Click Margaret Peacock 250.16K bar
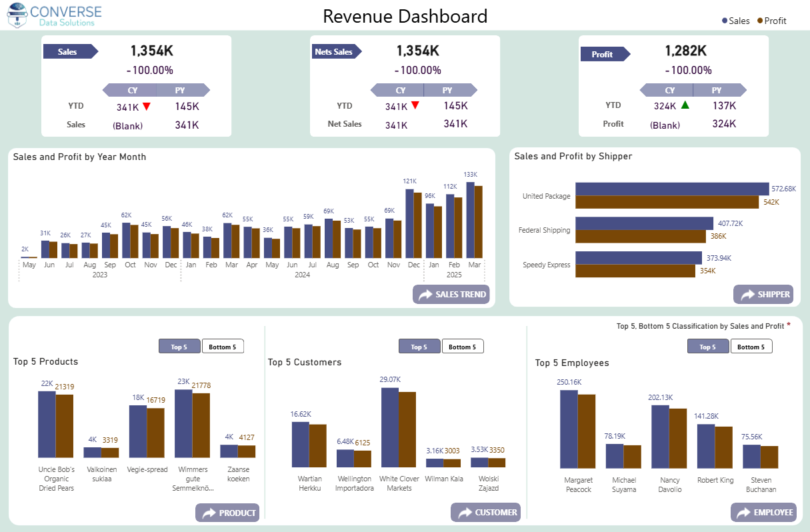810x532 pixels. coord(569,429)
